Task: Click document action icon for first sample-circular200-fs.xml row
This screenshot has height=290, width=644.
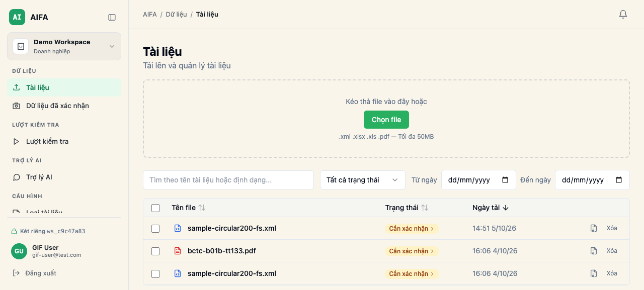Action: pos(594,228)
